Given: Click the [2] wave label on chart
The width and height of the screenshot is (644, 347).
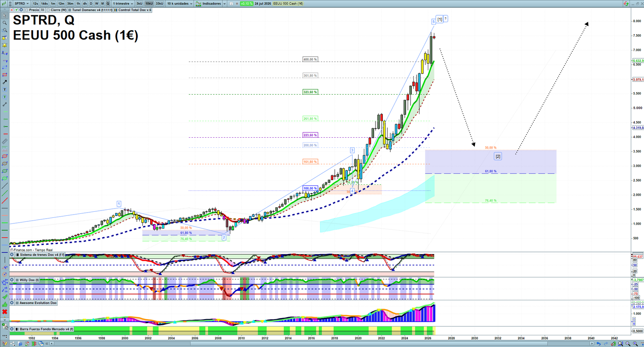Looking at the screenshot, I should pos(498,157).
